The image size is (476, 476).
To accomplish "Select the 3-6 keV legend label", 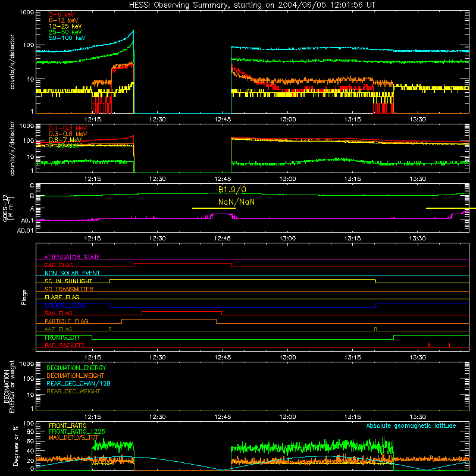I will [x=62, y=14].
